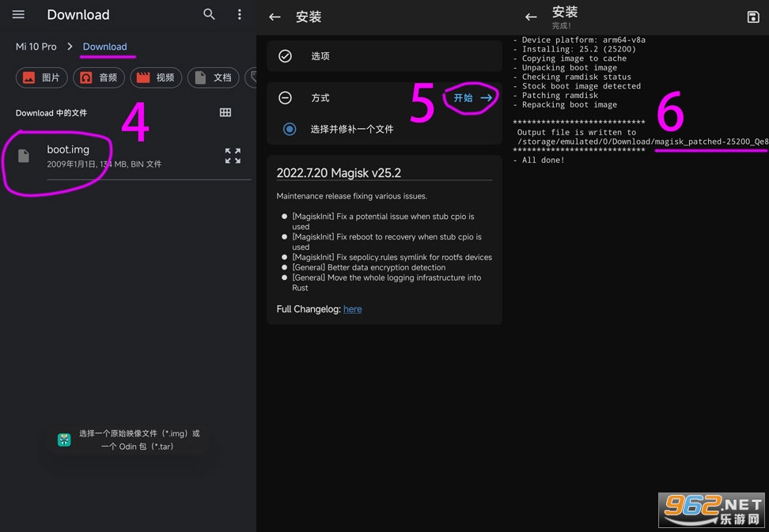The width and height of the screenshot is (769, 532).
Task: Select the boot.img file
Action: pyautogui.click(x=127, y=156)
